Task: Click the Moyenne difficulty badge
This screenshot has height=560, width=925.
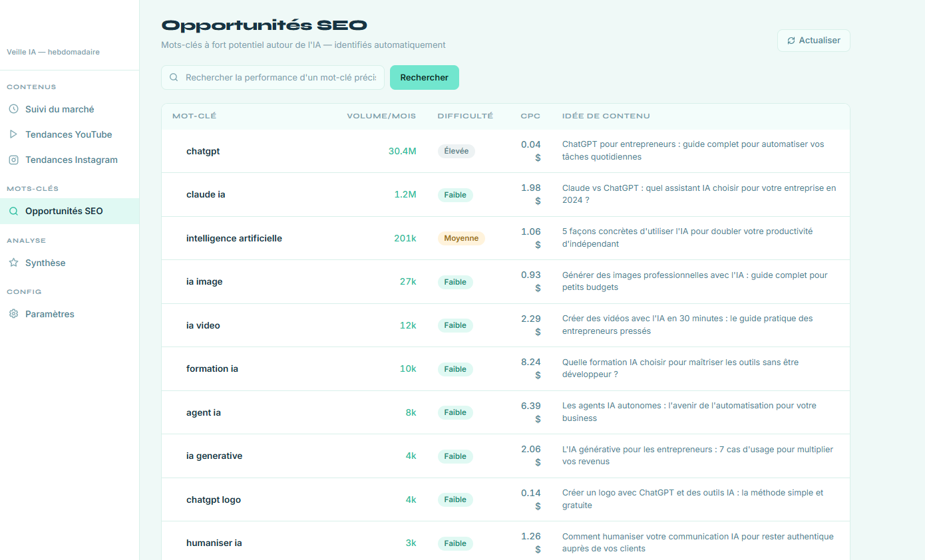Action: (x=461, y=238)
